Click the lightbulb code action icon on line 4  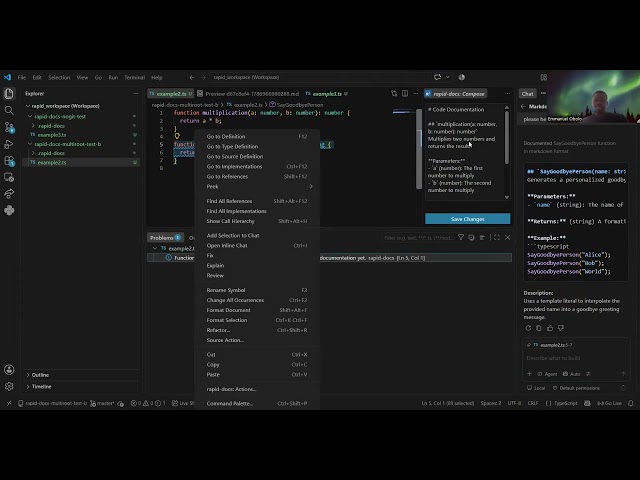click(x=177, y=136)
